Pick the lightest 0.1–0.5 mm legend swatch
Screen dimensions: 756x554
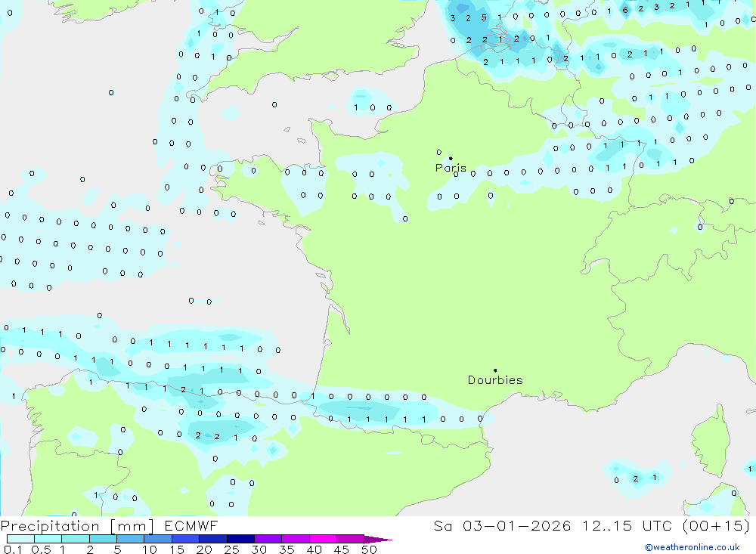(20, 539)
